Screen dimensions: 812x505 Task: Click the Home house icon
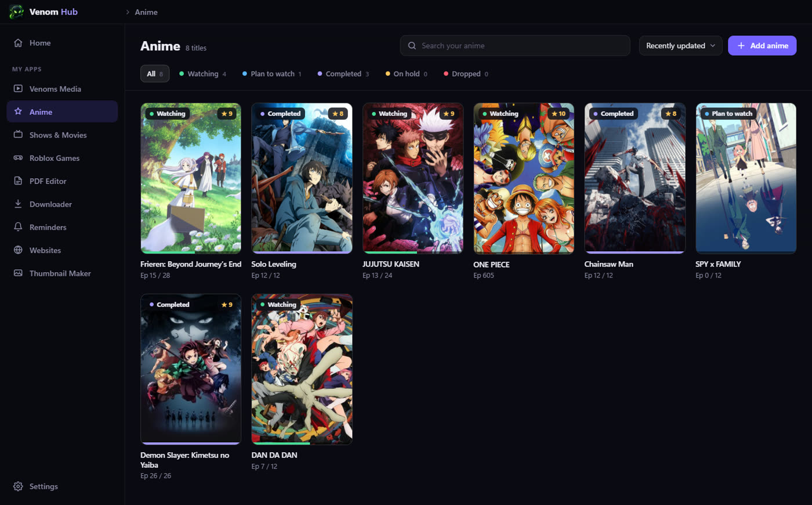tap(18, 43)
